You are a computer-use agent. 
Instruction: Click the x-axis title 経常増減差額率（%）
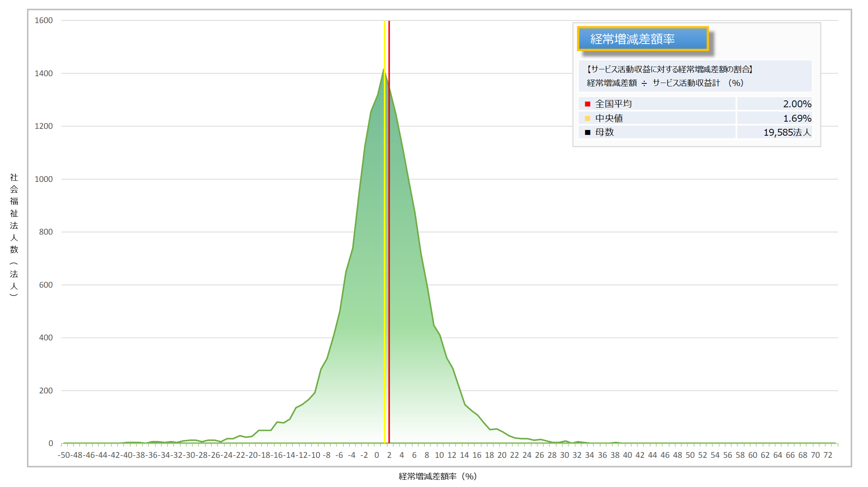click(x=437, y=476)
